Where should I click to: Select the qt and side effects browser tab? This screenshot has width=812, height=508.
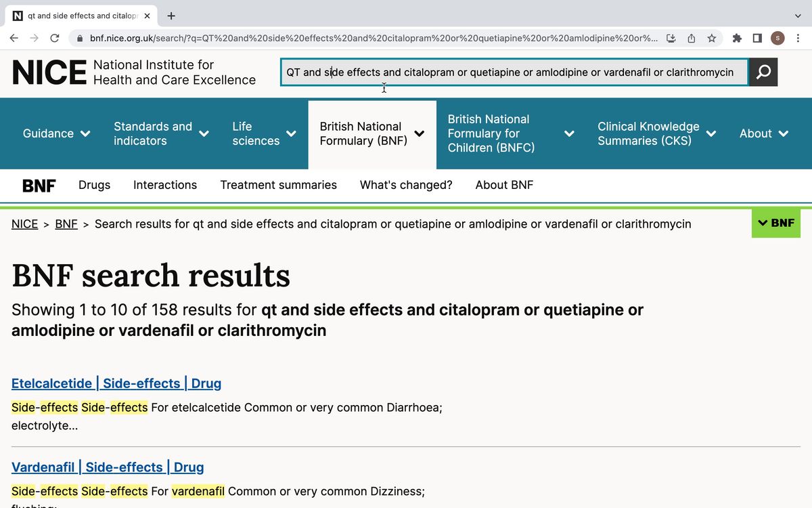click(82, 16)
